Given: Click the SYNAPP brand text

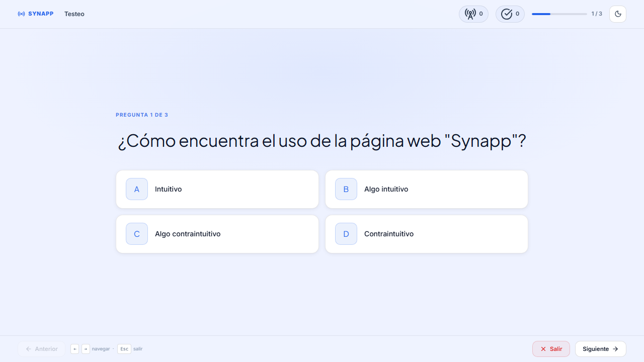Looking at the screenshot, I should pos(41,14).
